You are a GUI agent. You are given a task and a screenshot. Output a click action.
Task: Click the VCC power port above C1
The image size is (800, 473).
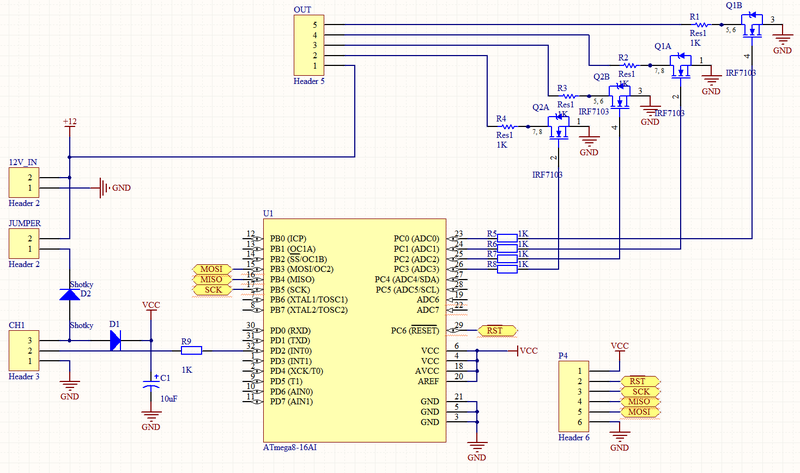point(151,310)
